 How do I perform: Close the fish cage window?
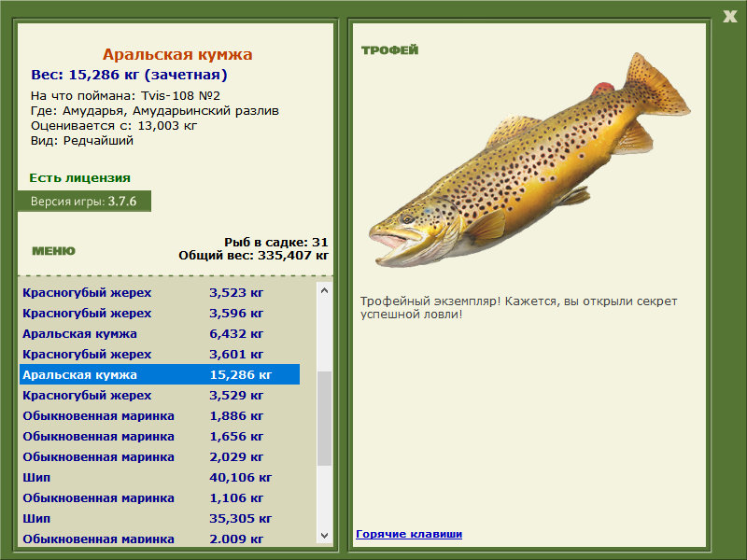click(730, 17)
